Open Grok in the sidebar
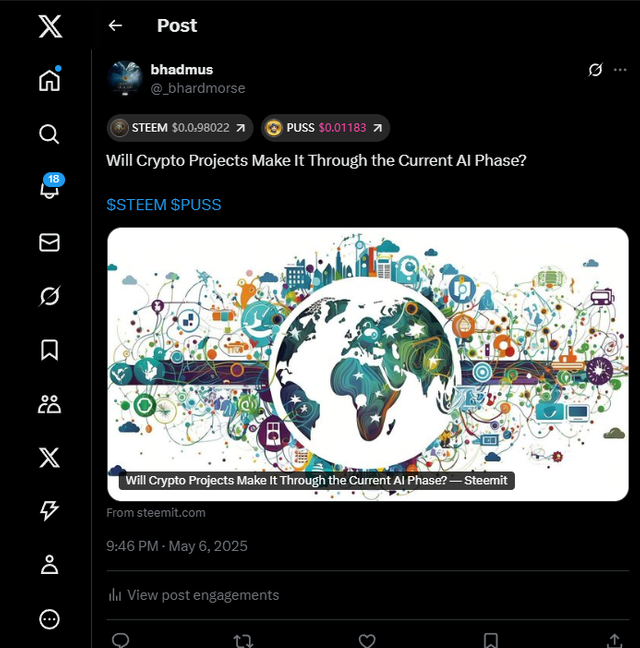The image size is (640, 648). [50, 296]
